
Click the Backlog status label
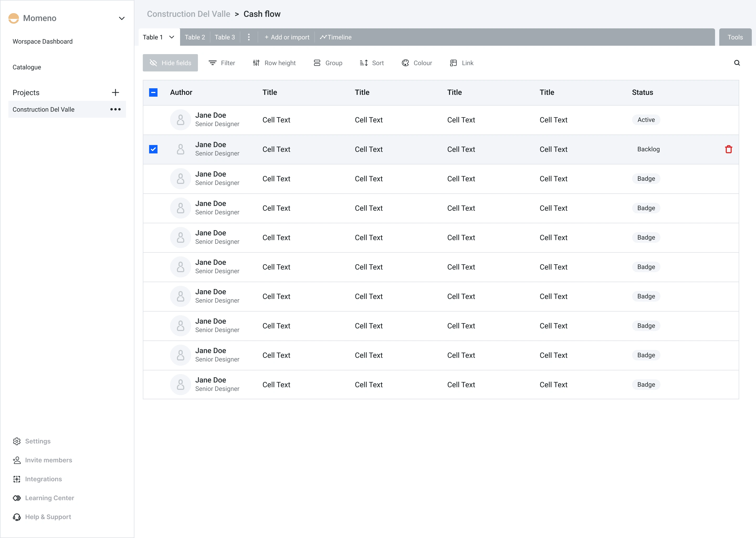[648, 149]
